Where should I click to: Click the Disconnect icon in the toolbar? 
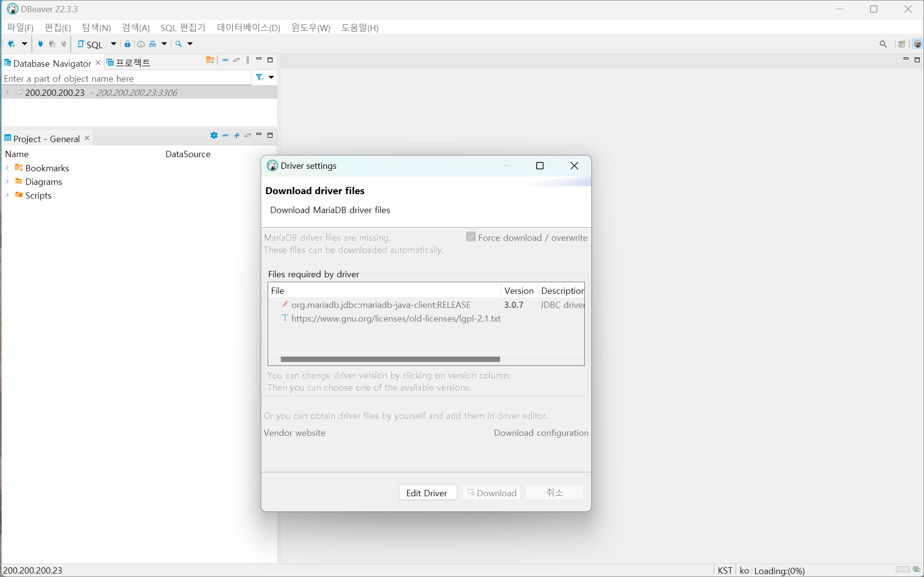click(64, 44)
